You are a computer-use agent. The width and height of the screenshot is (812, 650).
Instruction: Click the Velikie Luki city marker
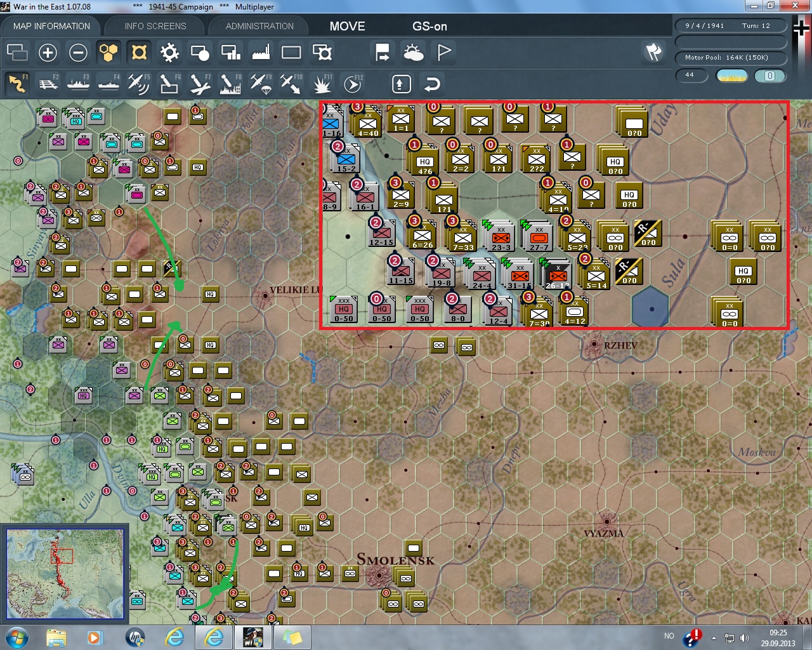pyautogui.click(x=265, y=296)
